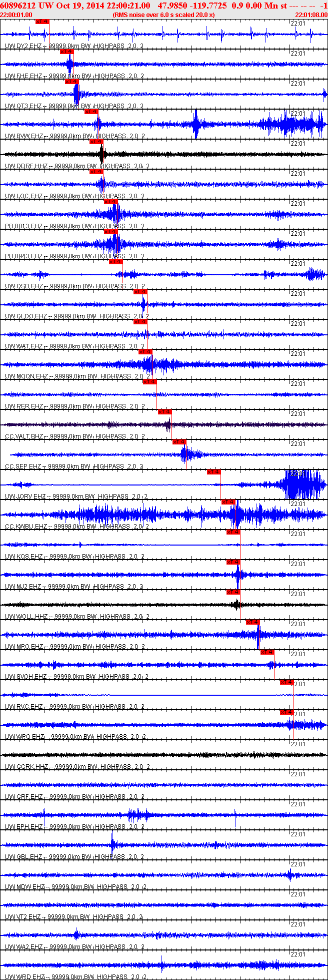The image size is (328, 980).
Task: Click the RMS noise scaling text in header
Action: (x=164, y=15)
